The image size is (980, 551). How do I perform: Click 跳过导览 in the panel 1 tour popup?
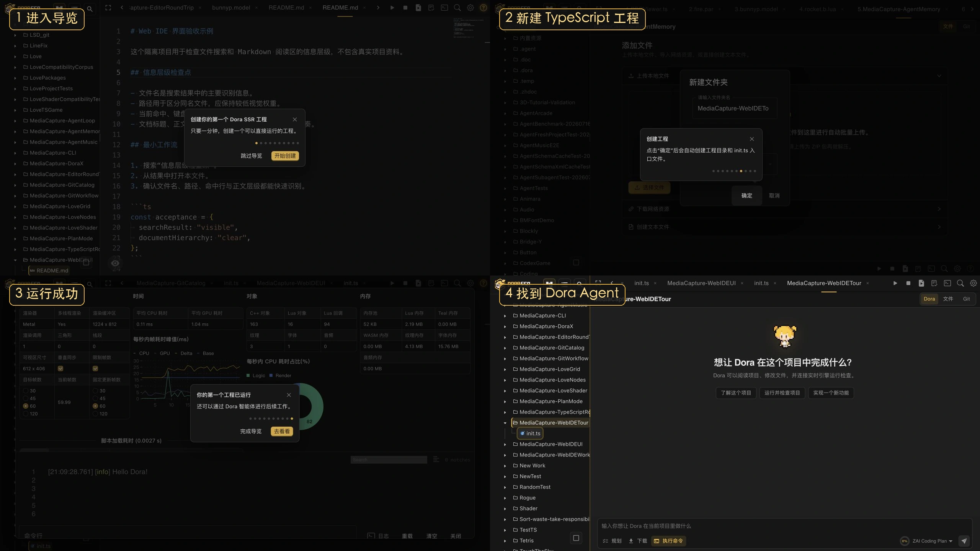[252, 156]
